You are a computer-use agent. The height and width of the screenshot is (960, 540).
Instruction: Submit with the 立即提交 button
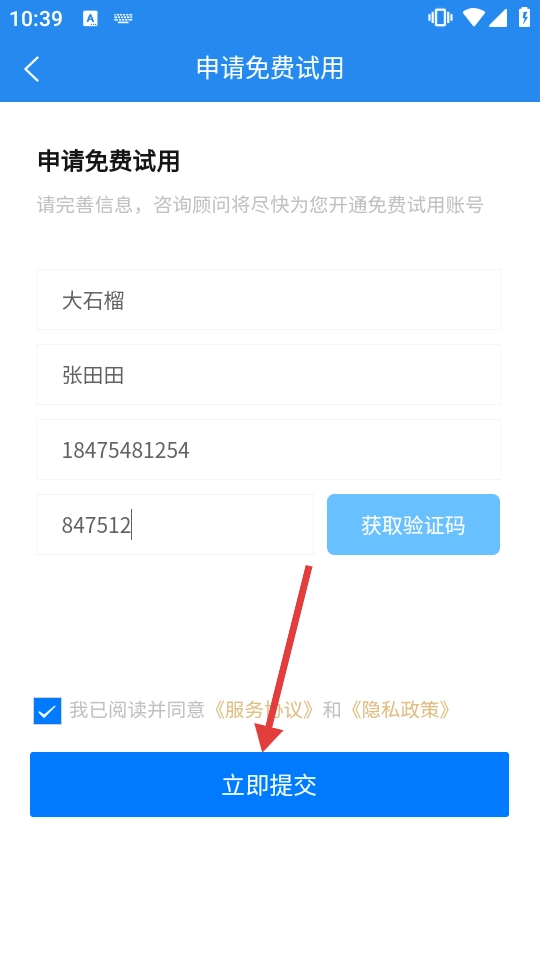click(x=269, y=784)
